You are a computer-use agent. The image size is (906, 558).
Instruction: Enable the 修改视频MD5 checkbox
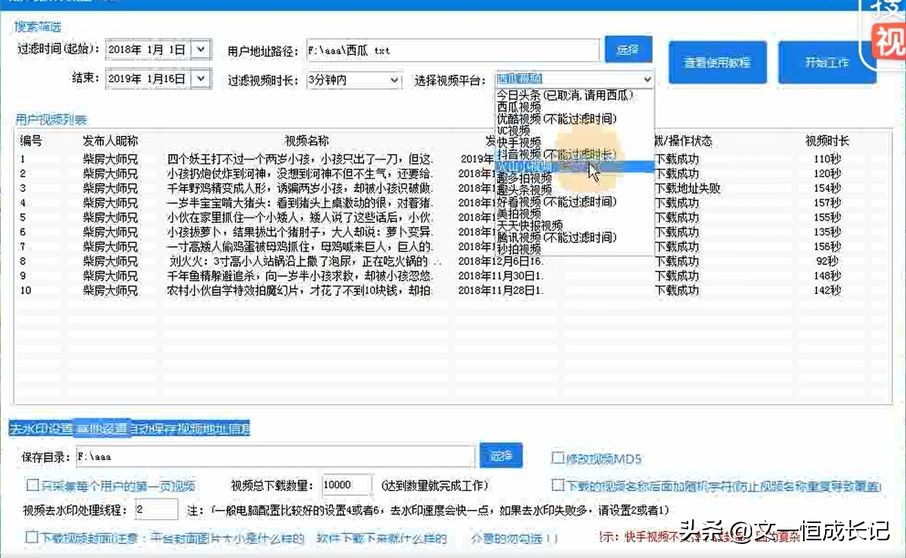click(558, 458)
